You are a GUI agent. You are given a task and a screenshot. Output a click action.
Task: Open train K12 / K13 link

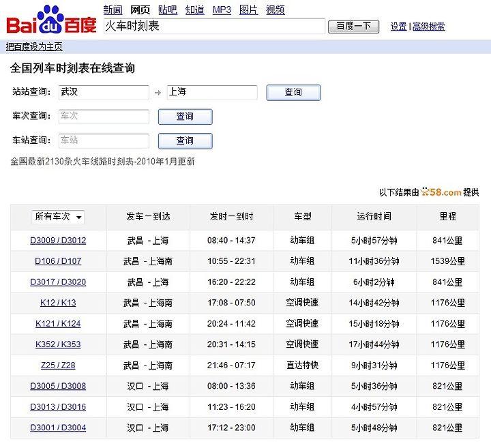[58, 303]
